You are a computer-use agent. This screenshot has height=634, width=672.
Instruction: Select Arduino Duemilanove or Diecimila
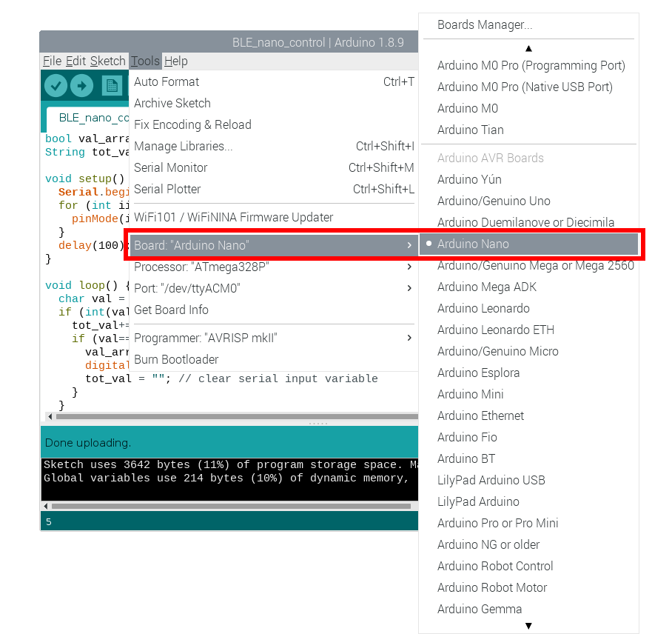(x=528, y=222)
